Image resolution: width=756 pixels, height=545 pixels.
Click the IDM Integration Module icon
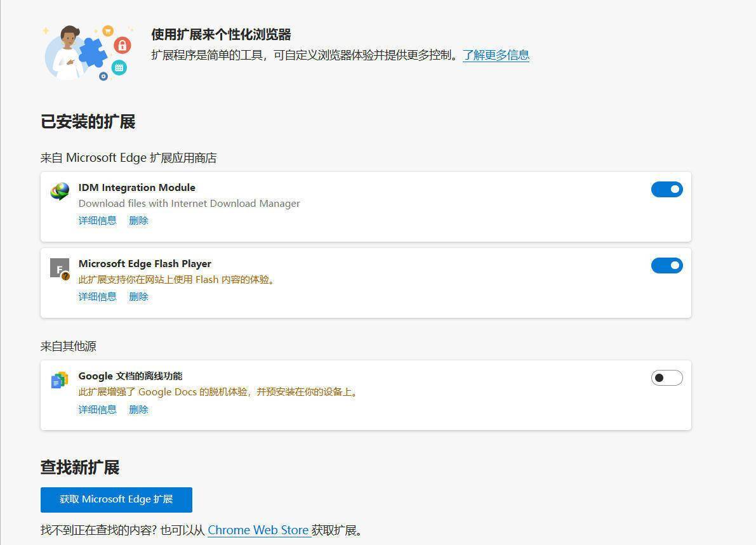pyautogui.click(x=60, y=192)
